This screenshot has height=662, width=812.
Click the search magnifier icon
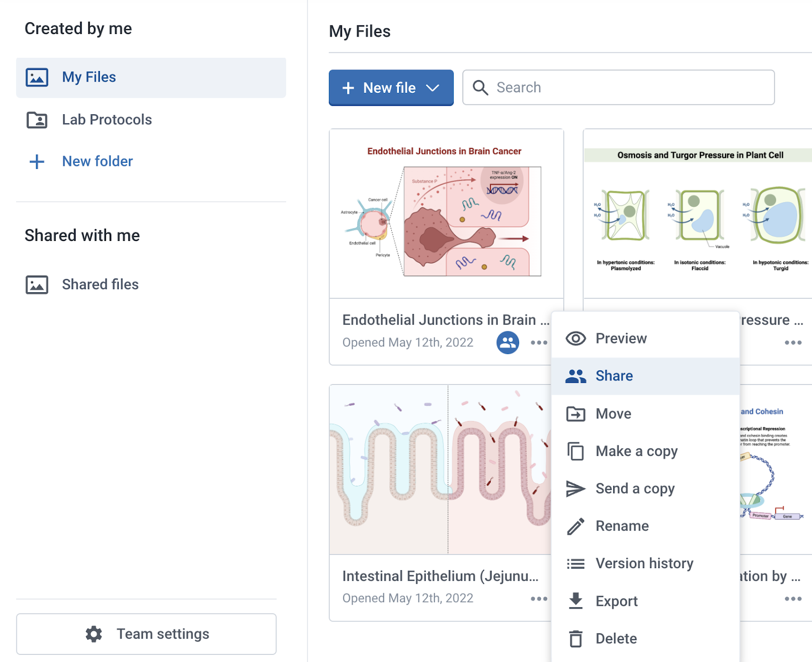480,87
